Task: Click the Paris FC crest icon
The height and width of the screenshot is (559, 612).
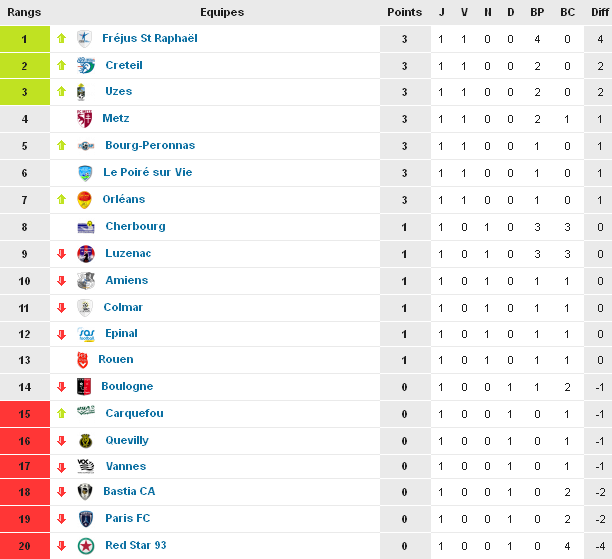Action: (x=86, y=519)
